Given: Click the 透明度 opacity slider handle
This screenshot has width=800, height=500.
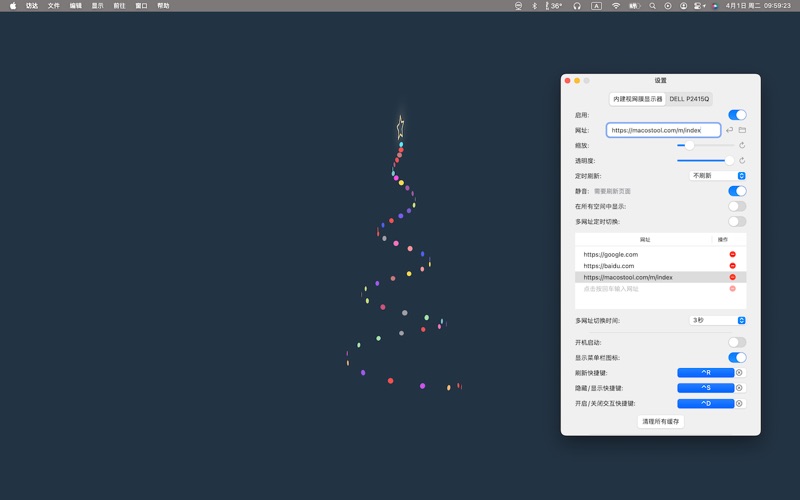Looking at the screenshot, I should (x=729, y=160).
